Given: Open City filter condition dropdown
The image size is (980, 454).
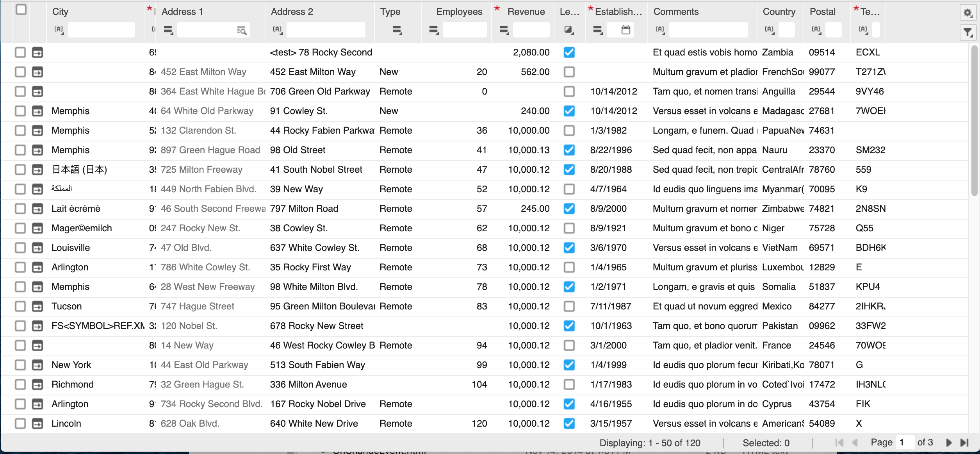Looking at the screenshot, I should tap(59, 30).
